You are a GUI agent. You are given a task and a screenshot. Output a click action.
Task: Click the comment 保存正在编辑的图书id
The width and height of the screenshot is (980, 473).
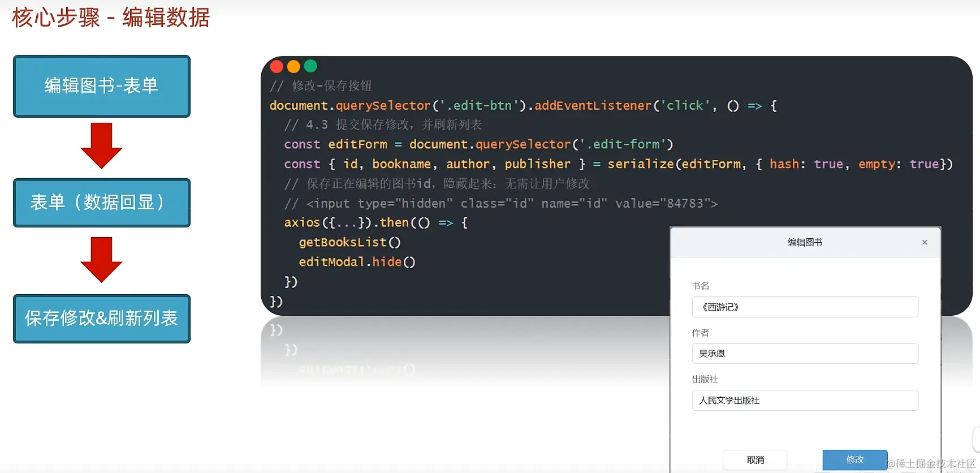[437, 184]
